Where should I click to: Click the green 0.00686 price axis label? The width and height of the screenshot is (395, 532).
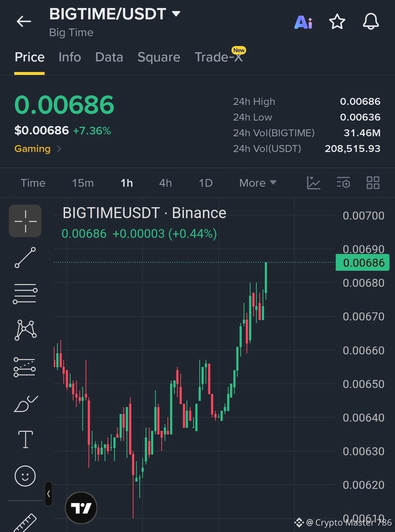coord(362,263)
